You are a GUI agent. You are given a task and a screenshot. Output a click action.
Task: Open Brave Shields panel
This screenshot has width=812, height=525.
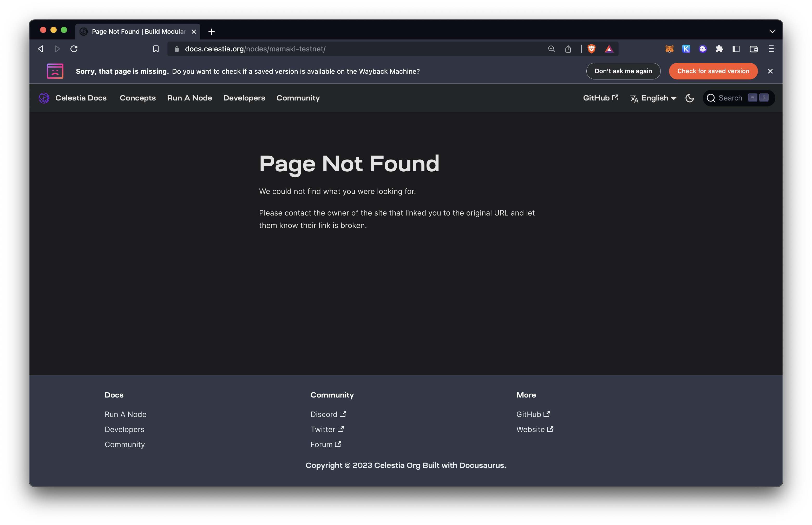pos(591,49)
